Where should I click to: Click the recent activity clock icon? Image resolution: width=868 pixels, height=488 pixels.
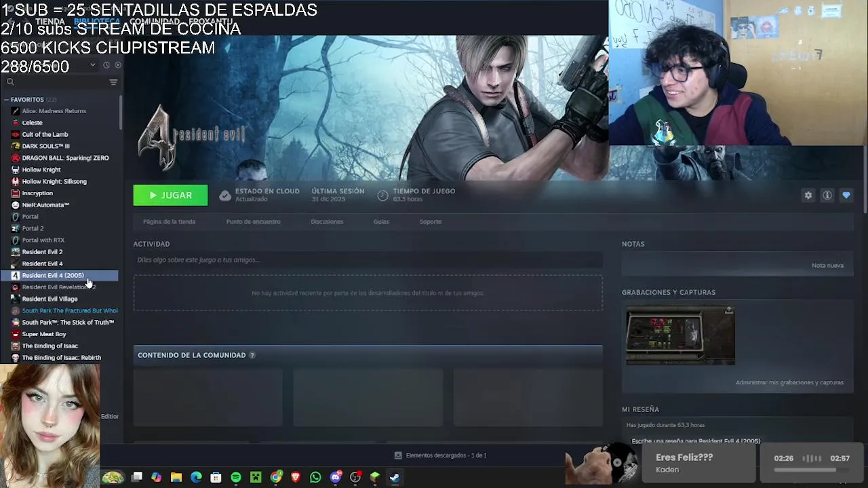click(x=106, y=65)
